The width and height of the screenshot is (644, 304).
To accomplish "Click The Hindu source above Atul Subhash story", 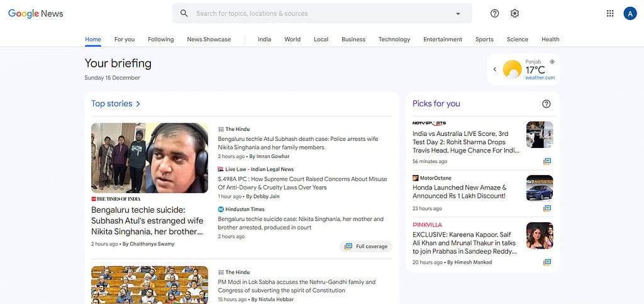I will 234,129.
